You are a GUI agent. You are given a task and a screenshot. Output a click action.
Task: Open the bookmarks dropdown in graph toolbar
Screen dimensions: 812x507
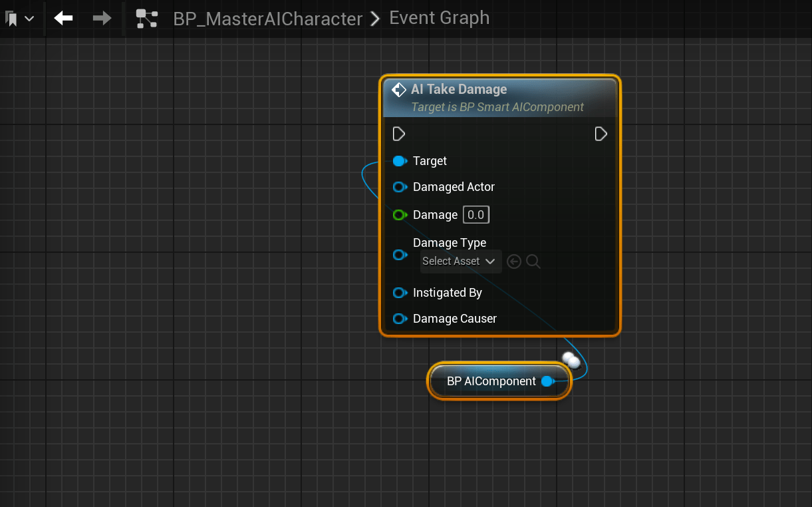(19, 19)
